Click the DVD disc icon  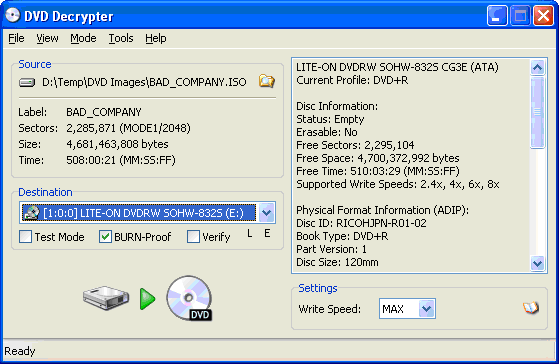[x=189, y=298]
